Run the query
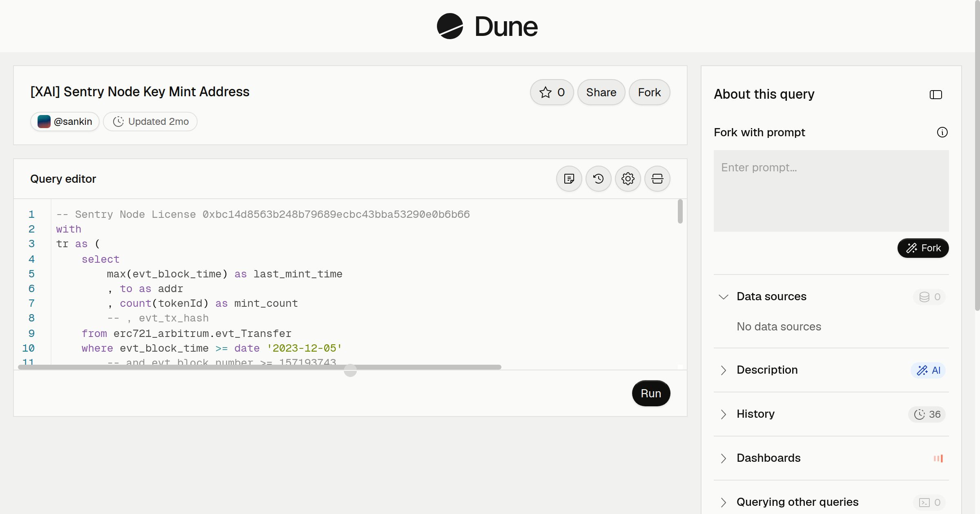 (651, 393)
